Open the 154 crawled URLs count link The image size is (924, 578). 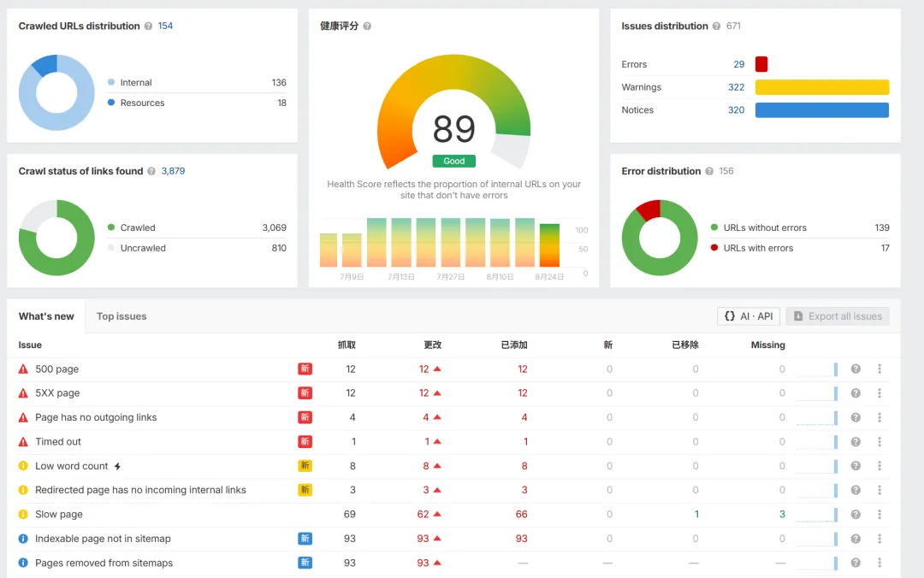(165, 26)
